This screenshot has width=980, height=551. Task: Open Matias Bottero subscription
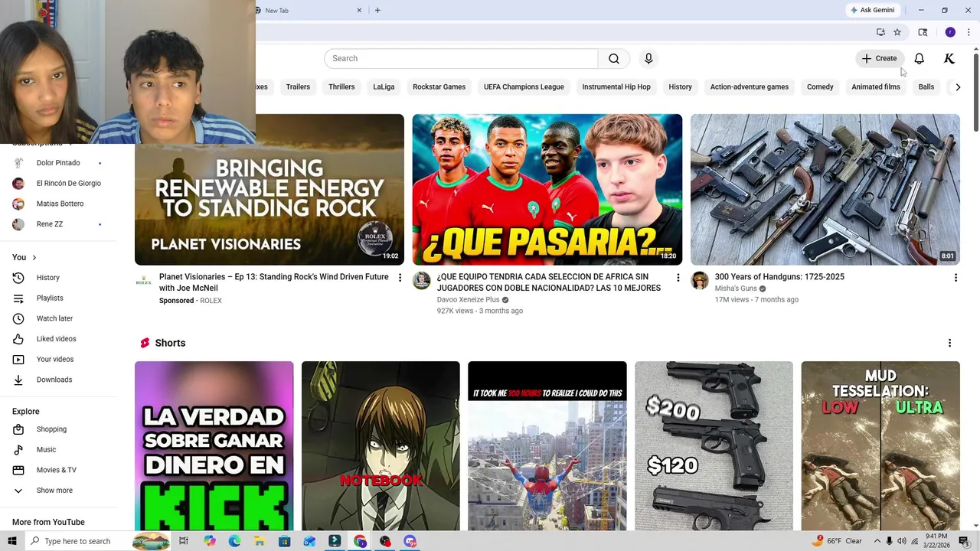click(x=58, y=204)
